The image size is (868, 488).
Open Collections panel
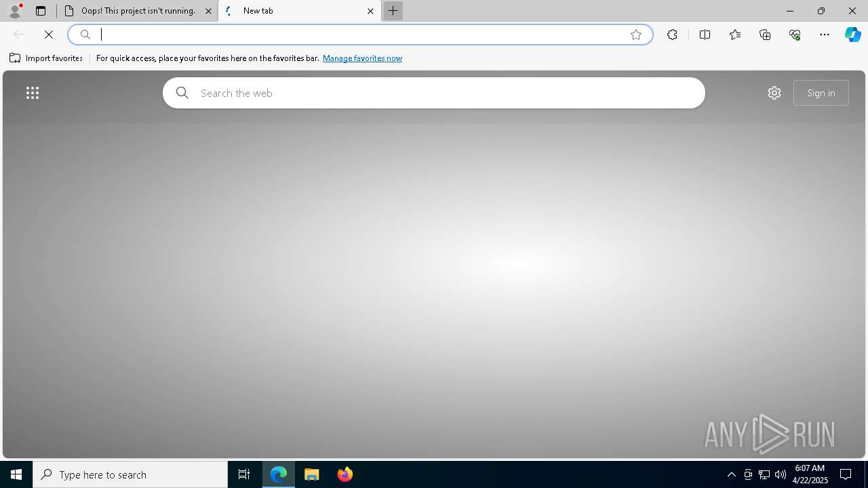point(765,35)
